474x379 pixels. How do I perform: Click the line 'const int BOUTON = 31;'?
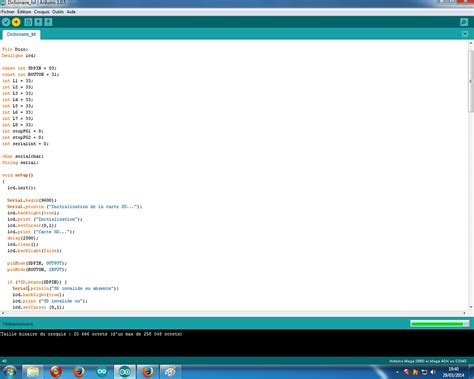[x=31, y=75]
